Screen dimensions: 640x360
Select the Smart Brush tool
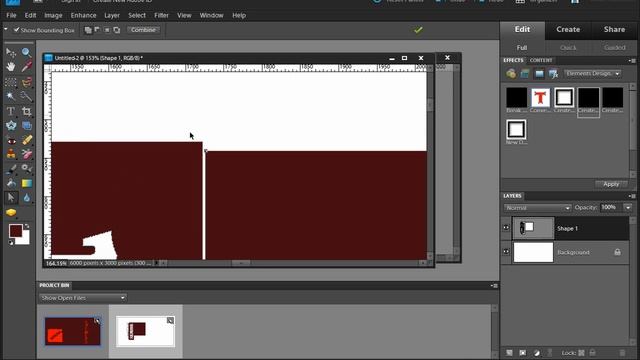[27, 169]
